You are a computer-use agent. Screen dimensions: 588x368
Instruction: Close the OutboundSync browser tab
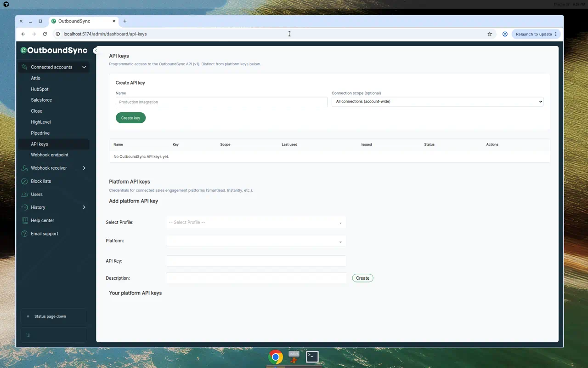point(114,21)
